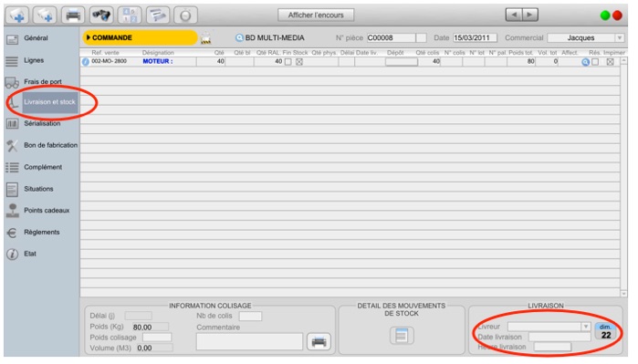Screen dimensions: 638x364
Task: Click the Poids tot. cell showing 80
Action: pyautogui.click(x=521, y=62)
